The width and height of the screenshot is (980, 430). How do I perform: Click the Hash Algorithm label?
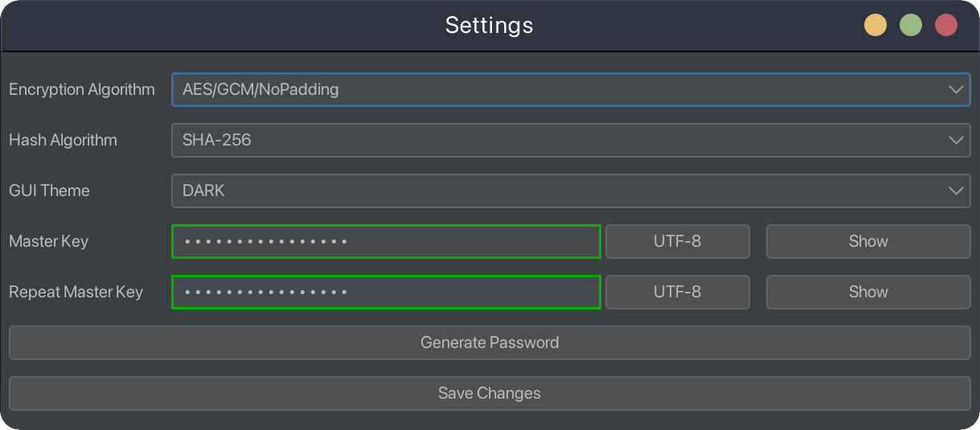point(63,140)
